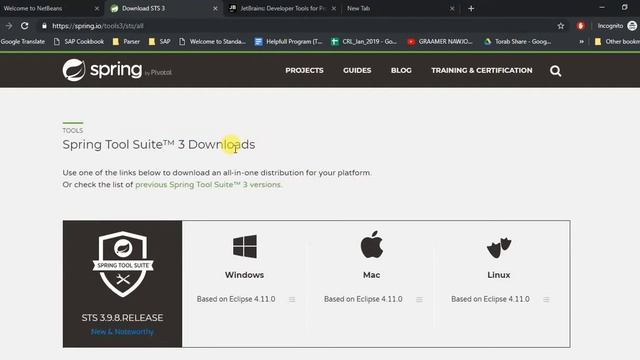The width and height of the screenshot is (640, 360).
Task: Open previous Spring Tool Suite 3 versions link
Action: click(208, 184)
